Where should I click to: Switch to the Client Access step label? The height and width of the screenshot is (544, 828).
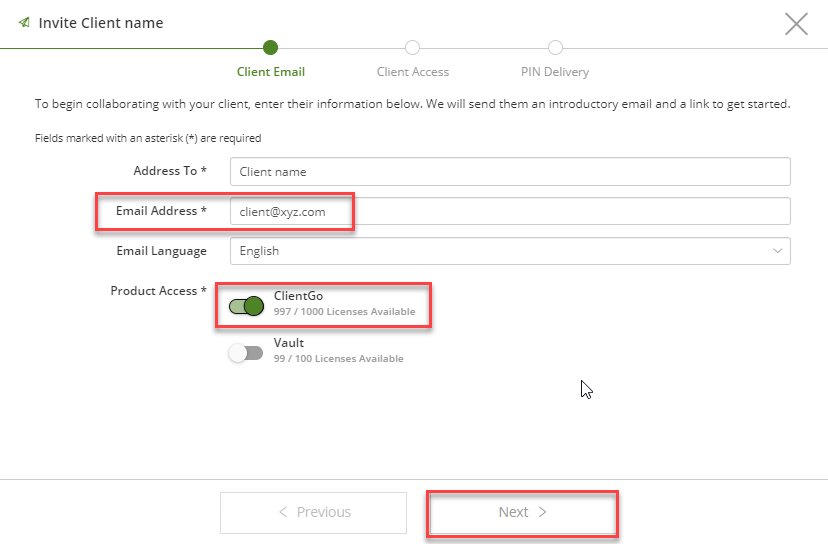[413, 72]
